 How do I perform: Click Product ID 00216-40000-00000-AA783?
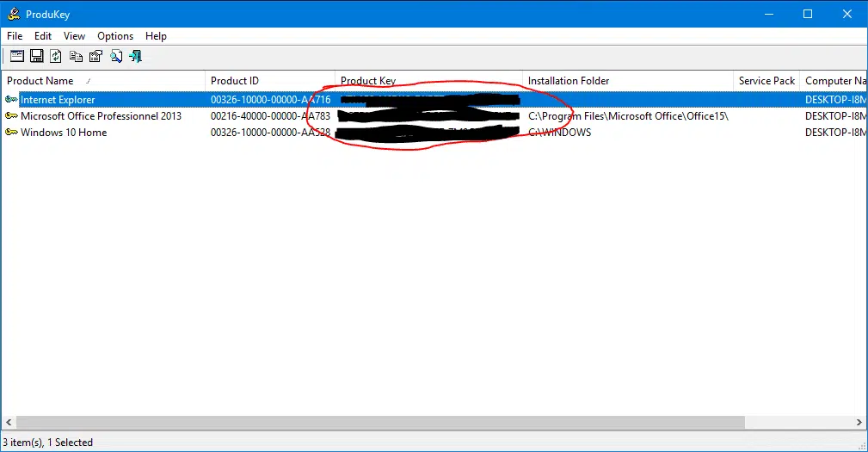[x=271, y=115]
